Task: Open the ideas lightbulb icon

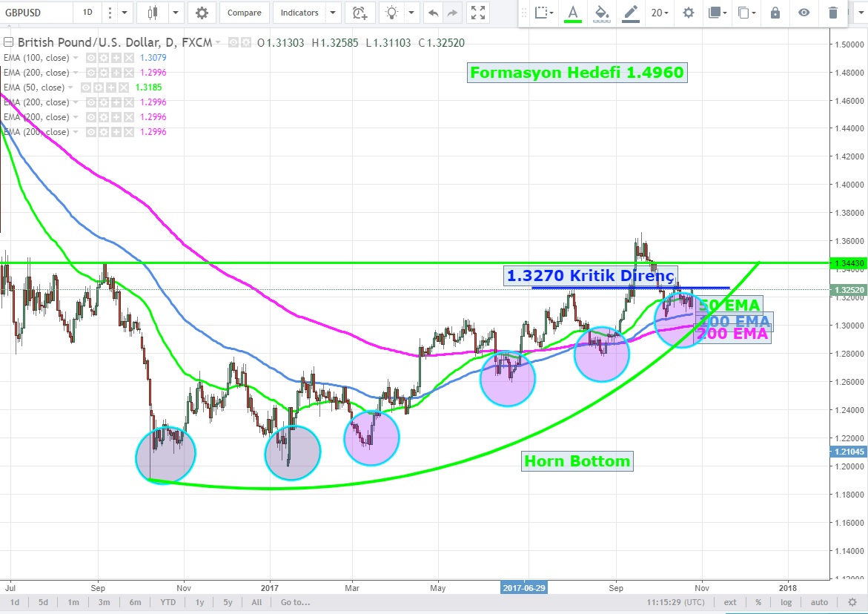Action: pos(391,13)
